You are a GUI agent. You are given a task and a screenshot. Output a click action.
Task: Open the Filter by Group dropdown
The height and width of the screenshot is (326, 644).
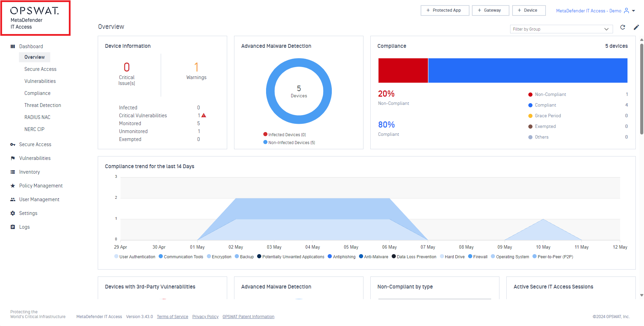tap(561, 29)
